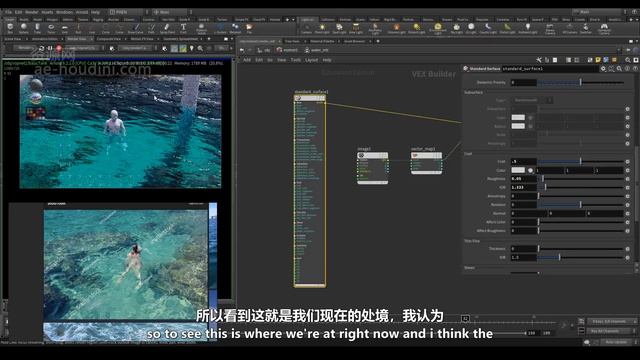Select the Sphere shelf tool

[x=24, y=28]
